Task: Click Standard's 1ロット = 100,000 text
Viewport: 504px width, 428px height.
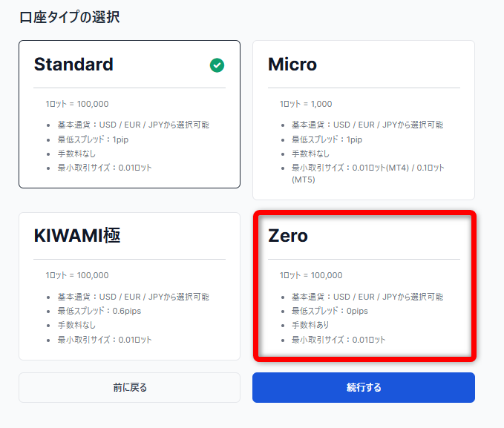Action: point(76,104)
